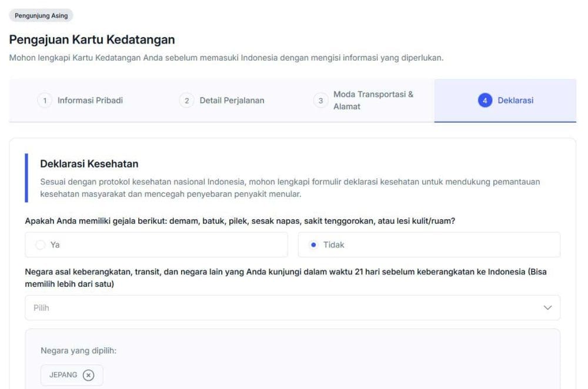The image size is (588, 389).
Task: Click the step 2 number circle
Action: [186, 100]
